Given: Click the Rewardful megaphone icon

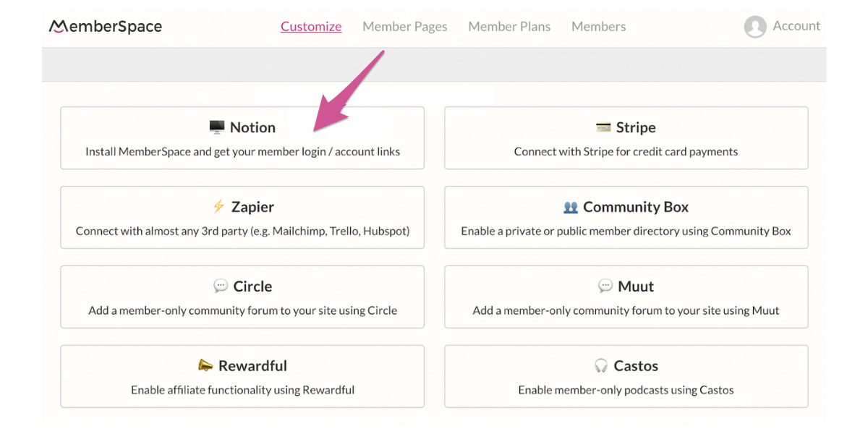Looking at the screenshot, I should point(205,366).
